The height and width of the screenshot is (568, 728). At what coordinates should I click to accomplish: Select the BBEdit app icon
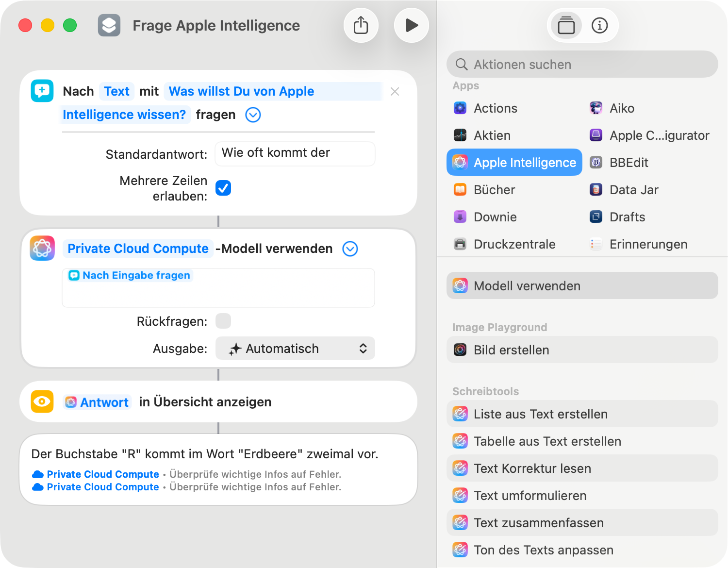pos(596,162)
